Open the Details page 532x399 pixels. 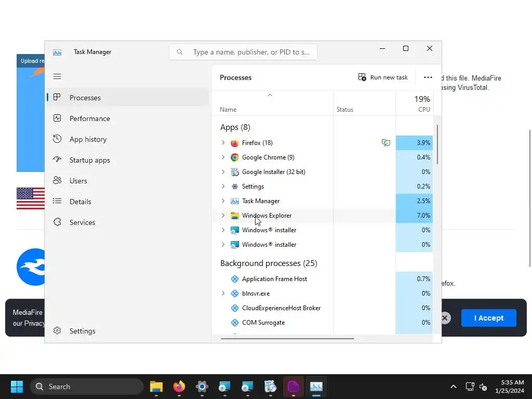pos(128,202)
